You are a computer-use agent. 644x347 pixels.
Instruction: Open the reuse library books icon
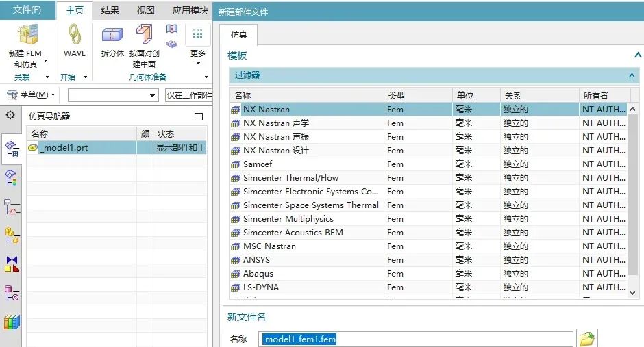[x=12, y=322]
